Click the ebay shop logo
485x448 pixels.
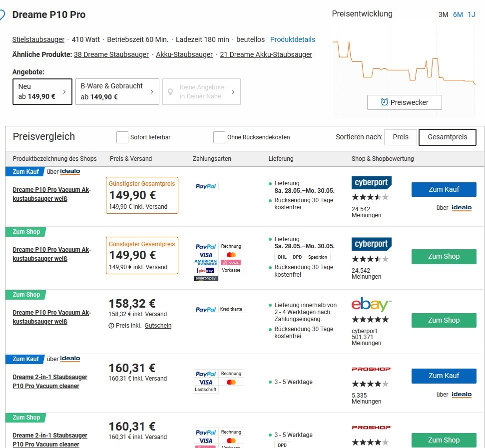coord(372,305)
